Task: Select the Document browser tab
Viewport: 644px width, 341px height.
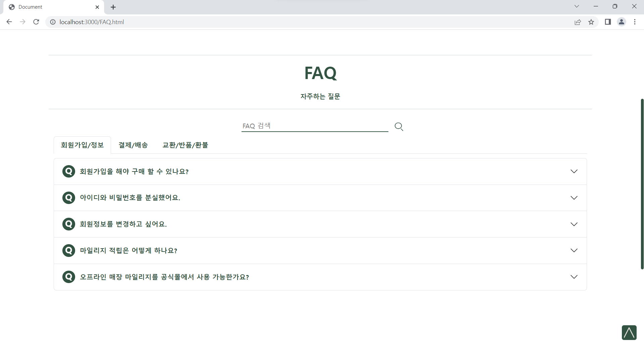Action: coord(54,7)
